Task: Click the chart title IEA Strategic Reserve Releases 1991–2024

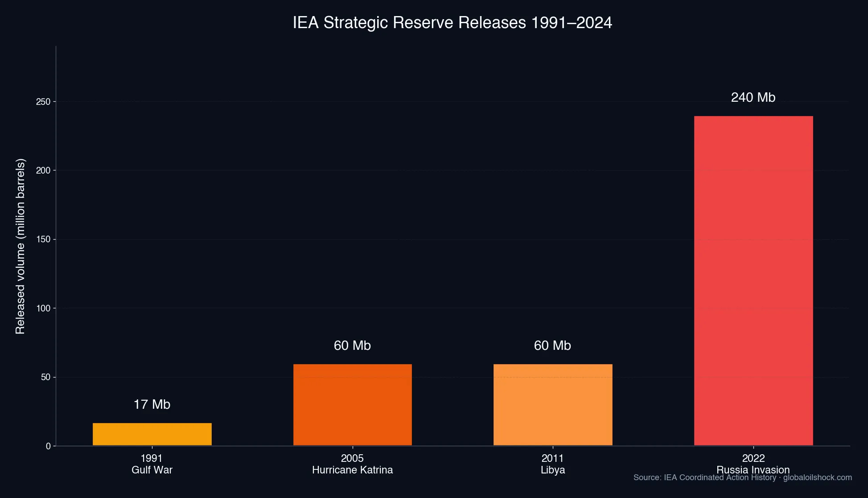Action: pos(452,23)
